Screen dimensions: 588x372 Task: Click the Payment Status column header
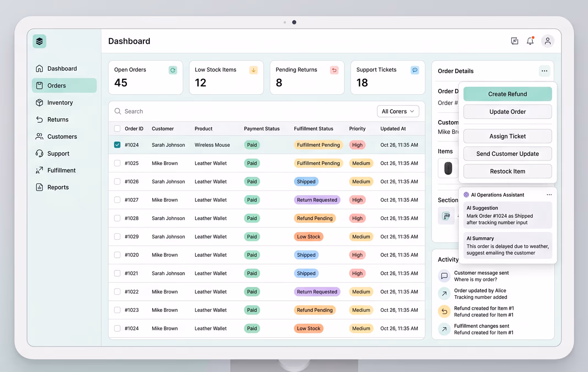click(x=262, y=129)
